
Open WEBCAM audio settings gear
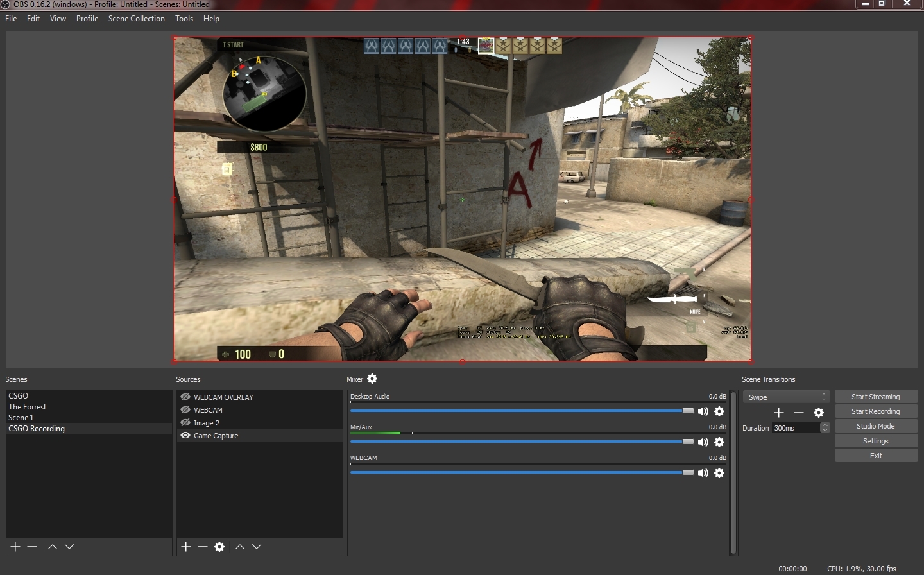[x=719, y=473]
